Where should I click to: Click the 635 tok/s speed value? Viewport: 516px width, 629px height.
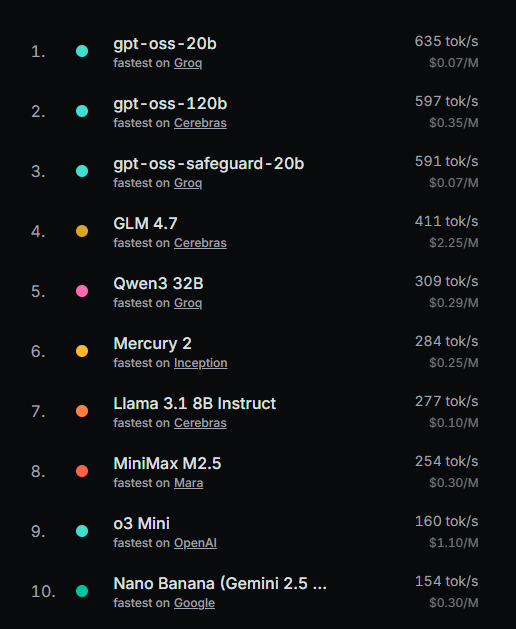[446, 41]
